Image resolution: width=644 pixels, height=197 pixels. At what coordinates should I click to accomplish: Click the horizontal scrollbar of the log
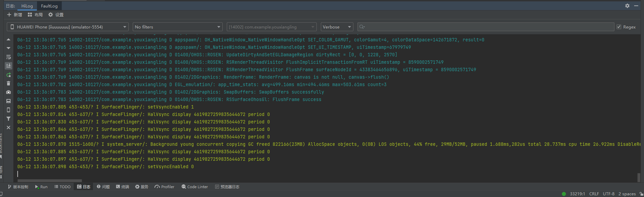pyautogui.click(x=50, y=181)
